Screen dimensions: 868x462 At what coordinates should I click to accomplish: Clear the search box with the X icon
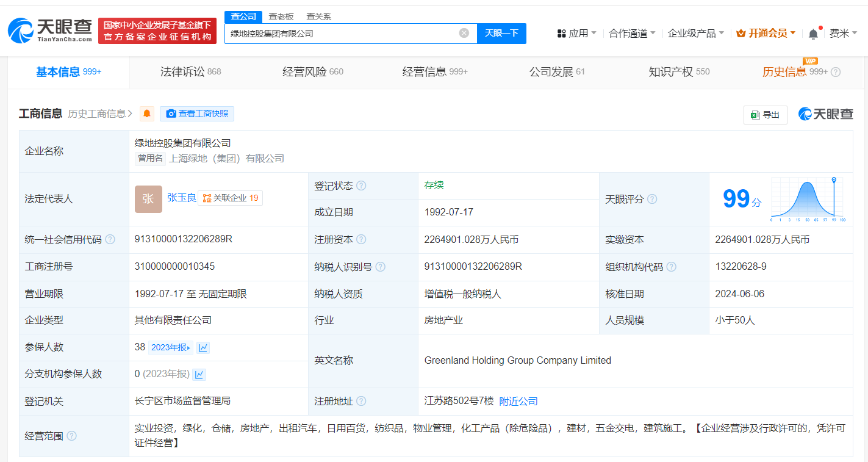click(464, 33)
